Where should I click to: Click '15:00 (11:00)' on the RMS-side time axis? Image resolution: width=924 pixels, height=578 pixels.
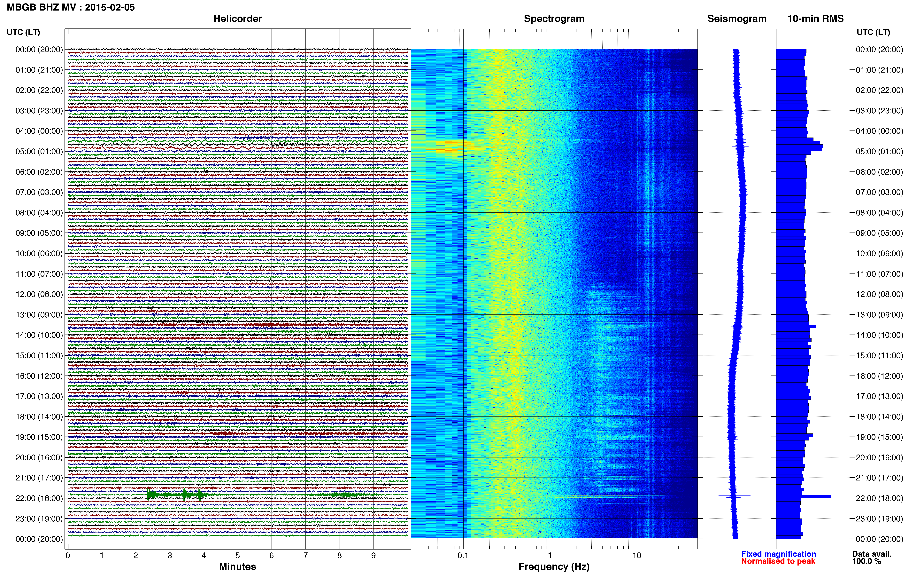(879, 355)
